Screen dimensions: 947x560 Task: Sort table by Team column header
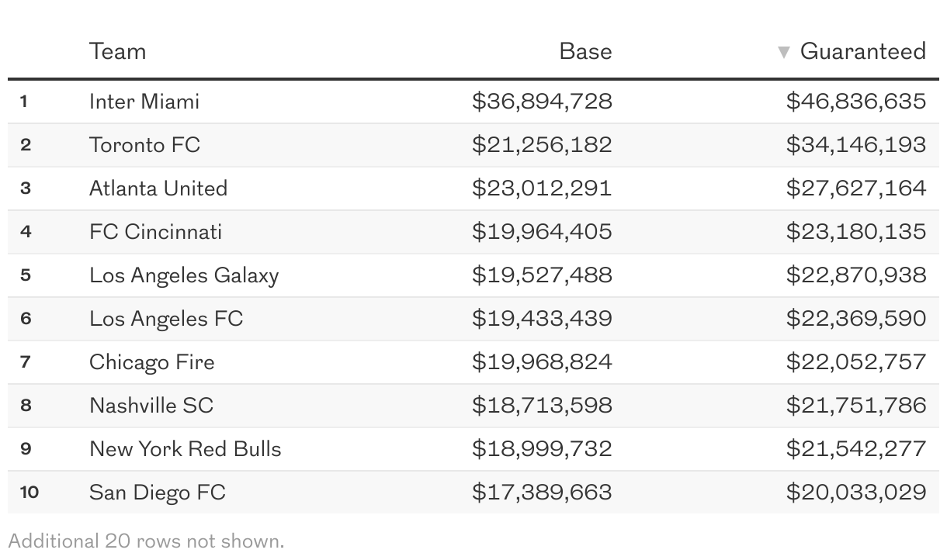coord(117,51)
